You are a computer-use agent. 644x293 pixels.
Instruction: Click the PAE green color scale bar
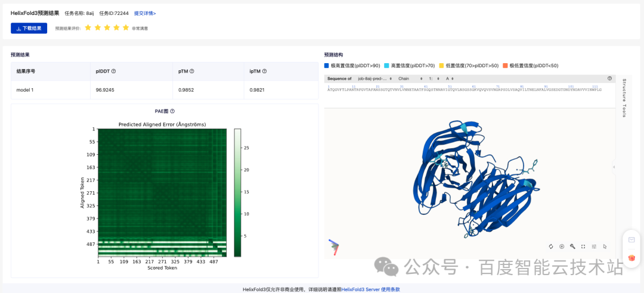pos(238,192)
